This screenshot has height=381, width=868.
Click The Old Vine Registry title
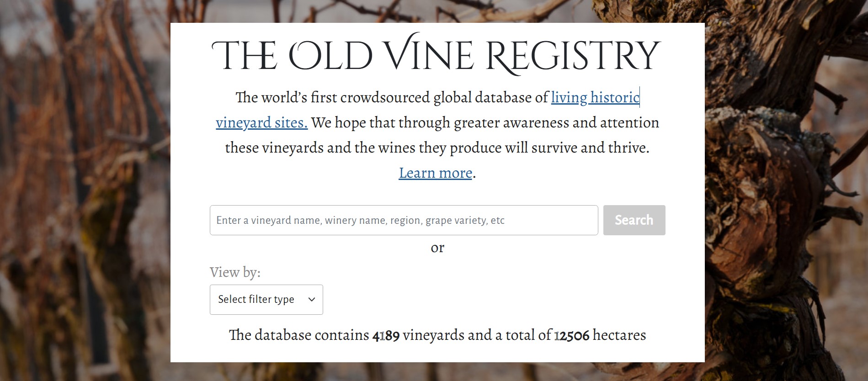[437, 56]
